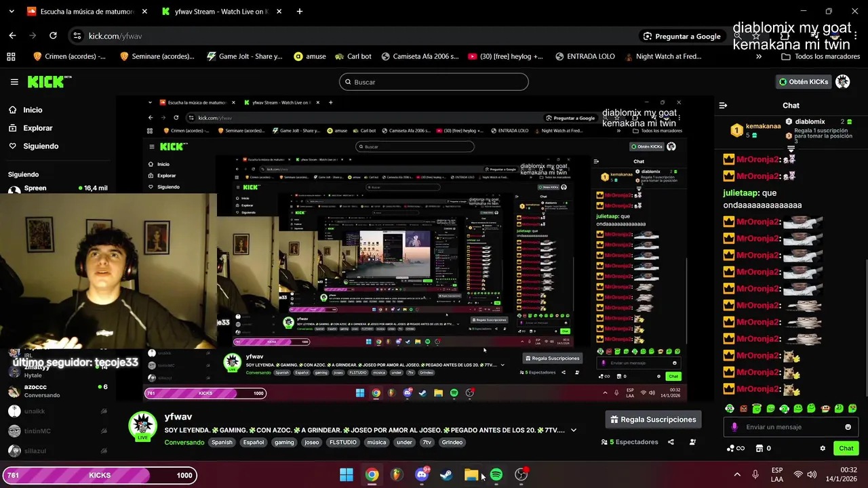Image resolution: width=868 pixels, height=488 pixels.
Task: Open the apps grid in bookmarks bar
Action: coord(11,57)
